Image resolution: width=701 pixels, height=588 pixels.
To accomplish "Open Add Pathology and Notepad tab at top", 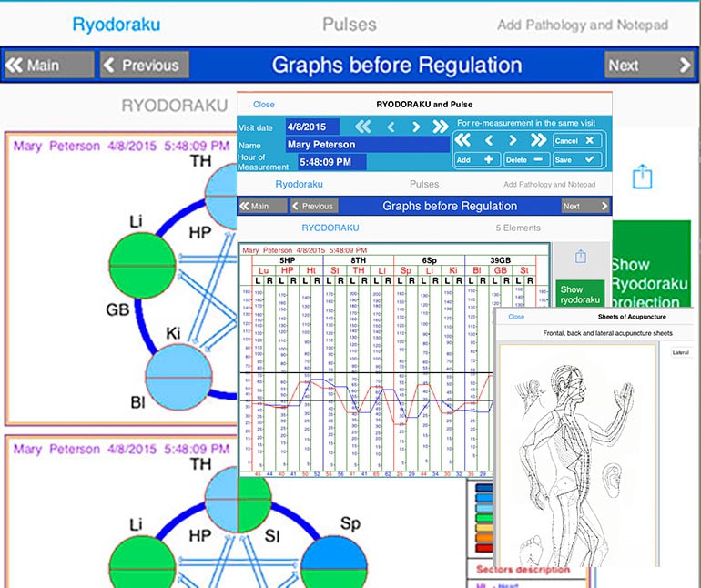I will (x=582, y=25).
